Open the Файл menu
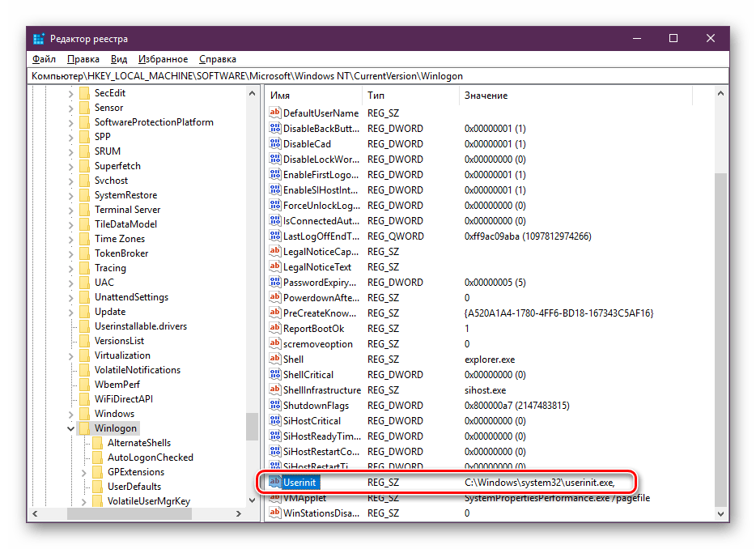 point(44,59)
